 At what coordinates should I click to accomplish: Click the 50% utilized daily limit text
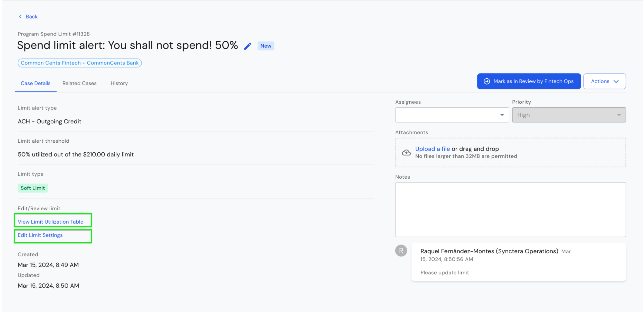[x=76, y=154]
